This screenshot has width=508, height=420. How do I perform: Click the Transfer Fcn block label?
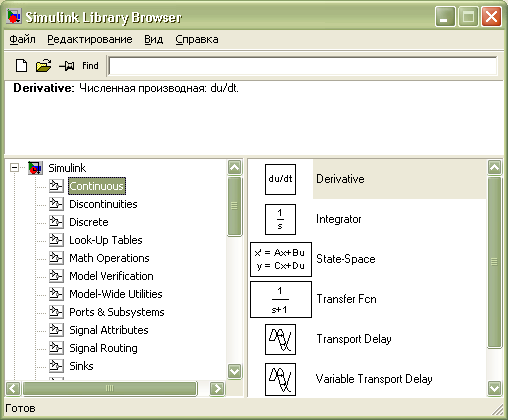tap(346, 299)
